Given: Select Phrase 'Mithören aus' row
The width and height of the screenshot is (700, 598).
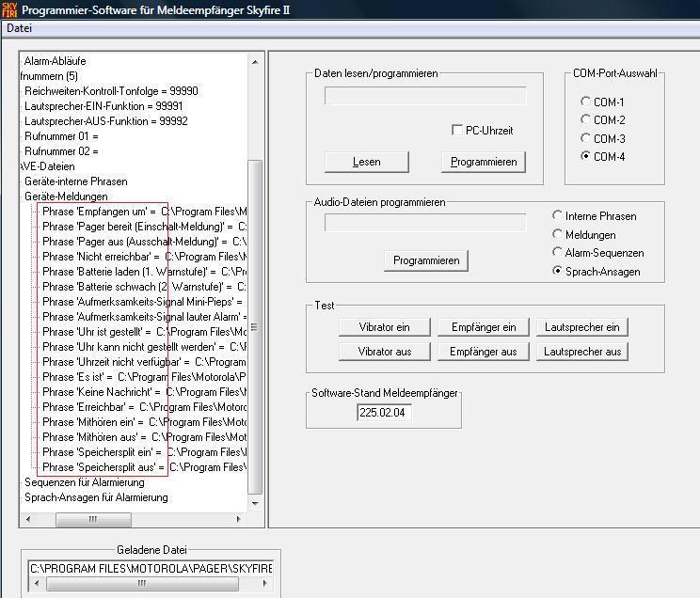Looking at the screenshot, I should pyautogui.click(x=144, y=437).
